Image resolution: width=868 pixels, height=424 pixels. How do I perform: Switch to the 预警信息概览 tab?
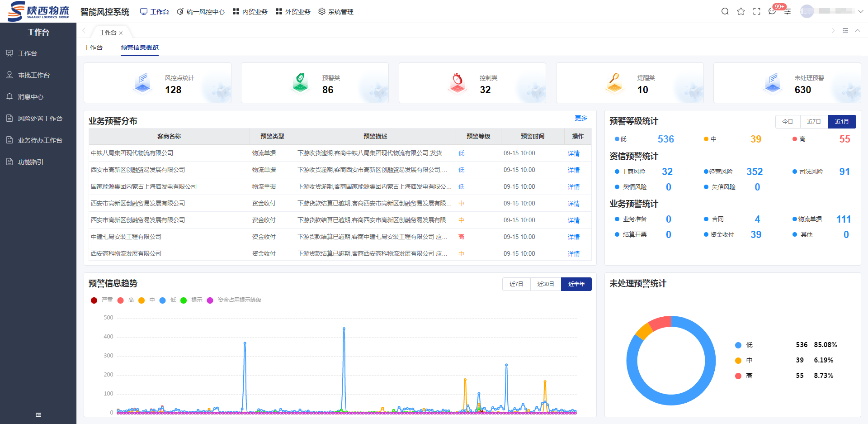[139, 47]
